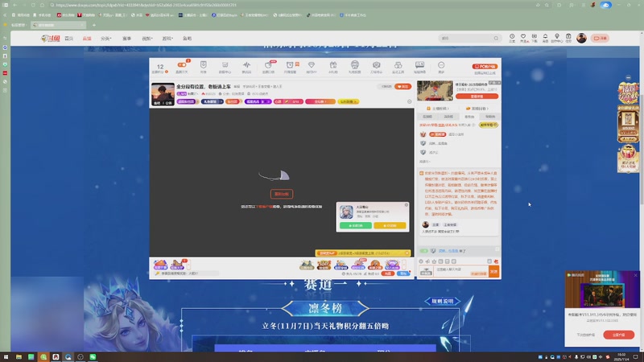Click the orange send button in chat

(493, 271)
